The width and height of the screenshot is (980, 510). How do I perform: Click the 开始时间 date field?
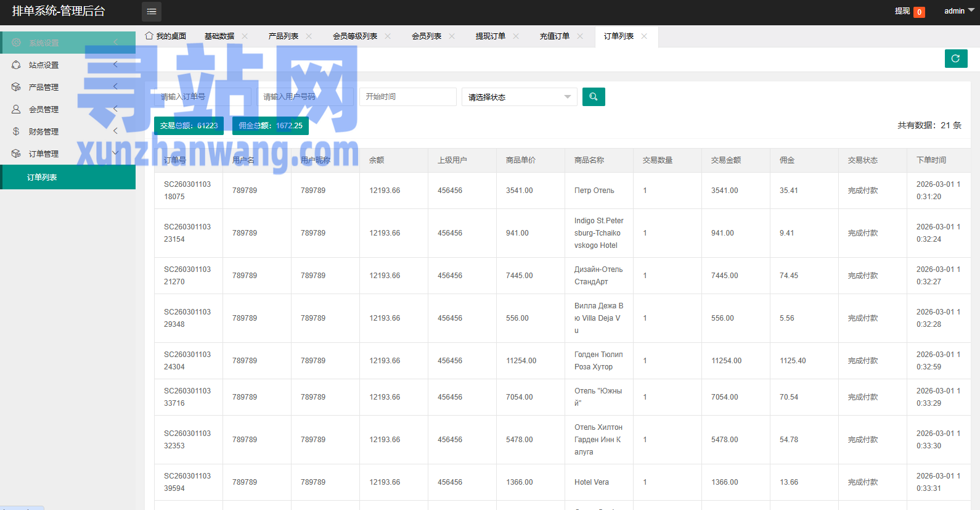click(407, 97)
